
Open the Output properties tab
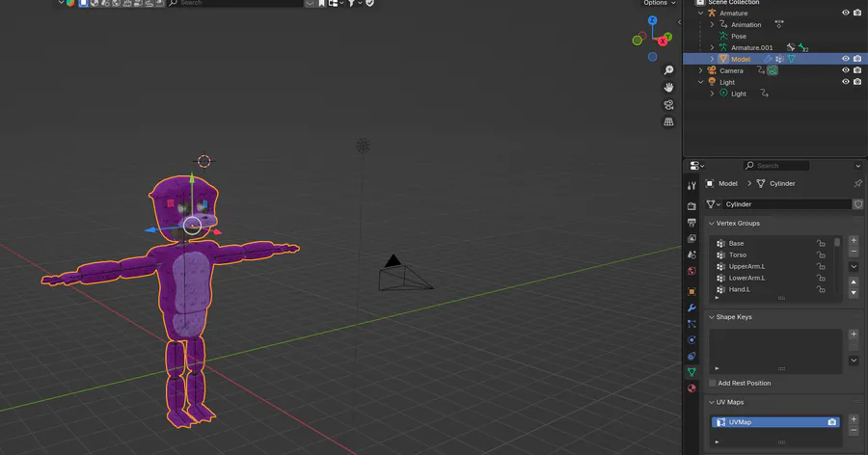[692, 222]
